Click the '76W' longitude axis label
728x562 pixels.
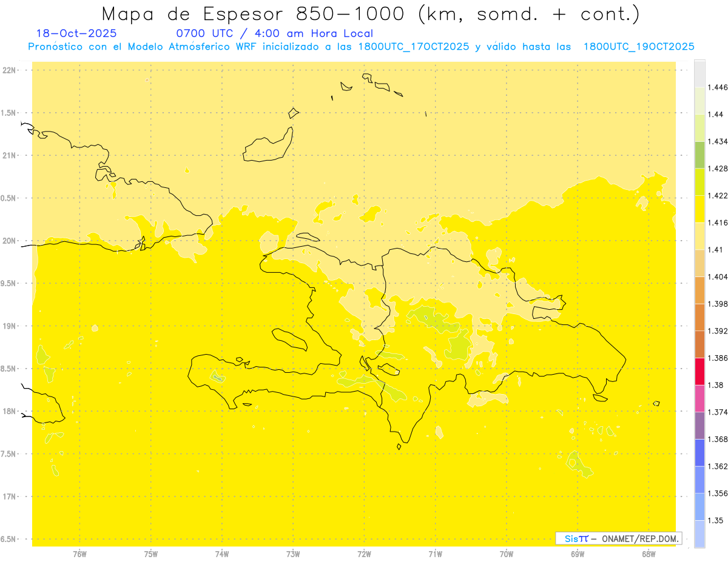coord(79,554)
